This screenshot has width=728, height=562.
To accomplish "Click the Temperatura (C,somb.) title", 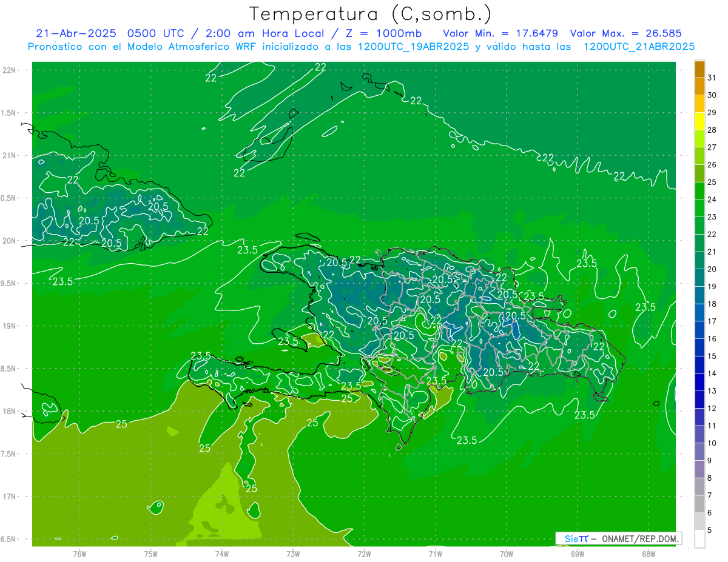I will coord(371,13).
